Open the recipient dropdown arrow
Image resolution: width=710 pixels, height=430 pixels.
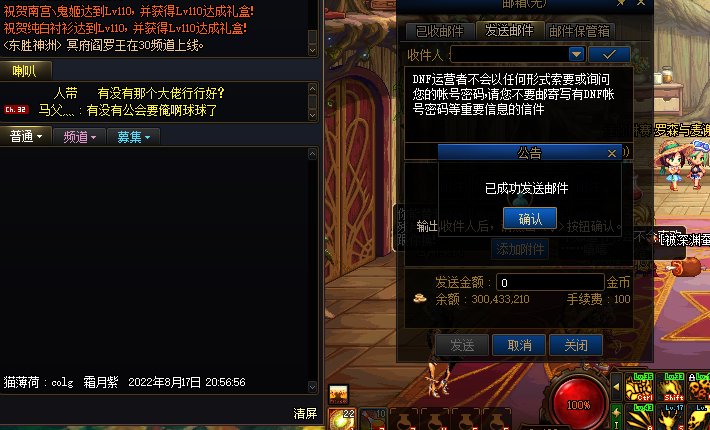576,55
